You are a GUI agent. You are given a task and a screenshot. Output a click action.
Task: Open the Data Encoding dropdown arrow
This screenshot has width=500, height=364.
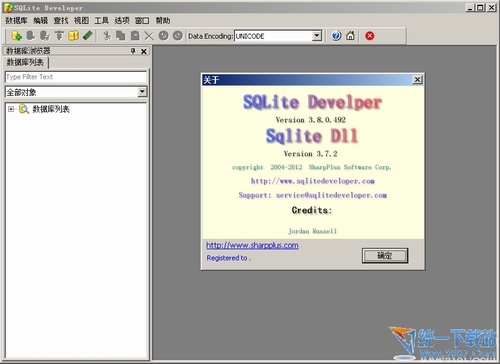[317, 35]
